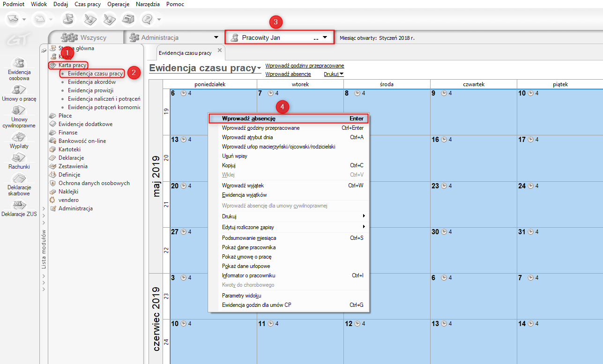Open the Rachunki sidebar icon
The width and height of the screenshot is (603, 364).
point(19,157)
